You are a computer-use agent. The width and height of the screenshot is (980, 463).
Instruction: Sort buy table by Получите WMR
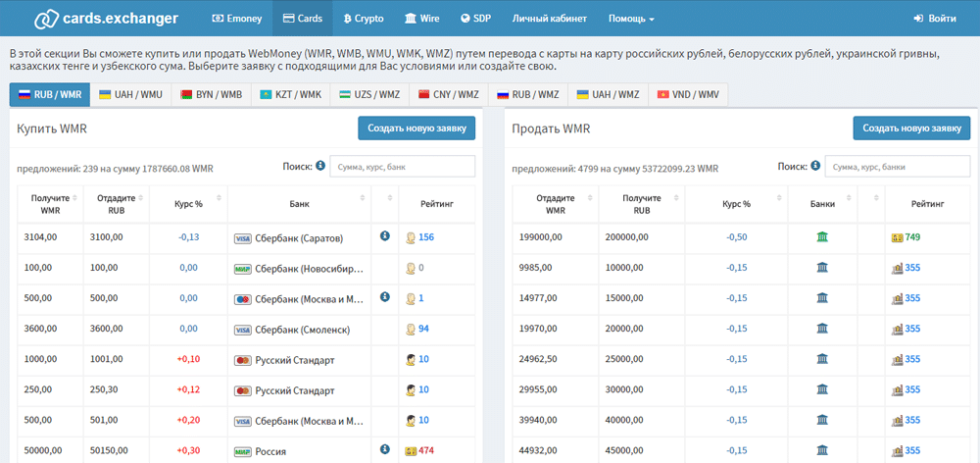pyautogui.click(x=50, y=204)
